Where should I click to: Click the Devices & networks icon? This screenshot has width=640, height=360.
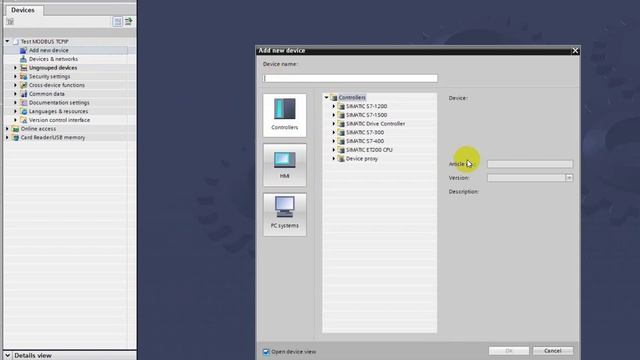coord(23,59)
